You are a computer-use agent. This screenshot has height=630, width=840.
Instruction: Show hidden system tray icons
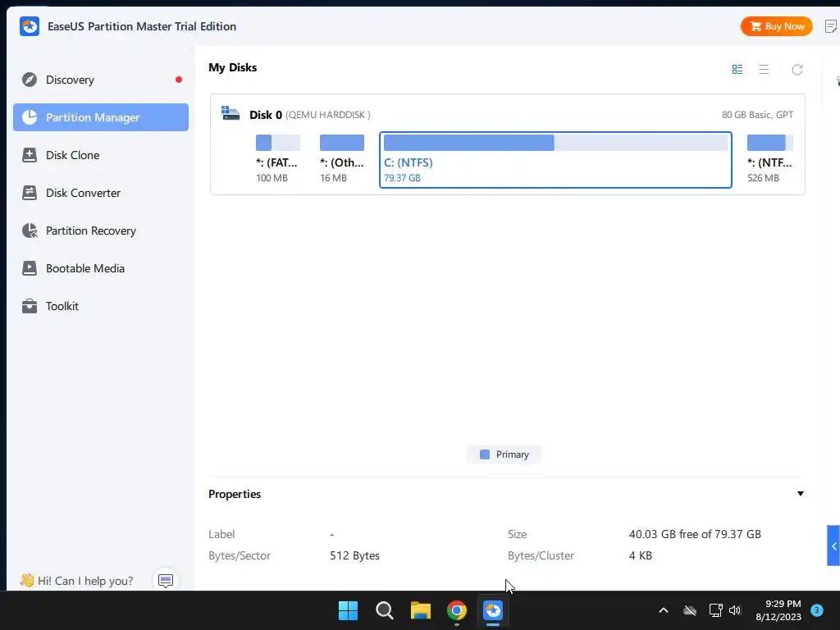point(663,610)
